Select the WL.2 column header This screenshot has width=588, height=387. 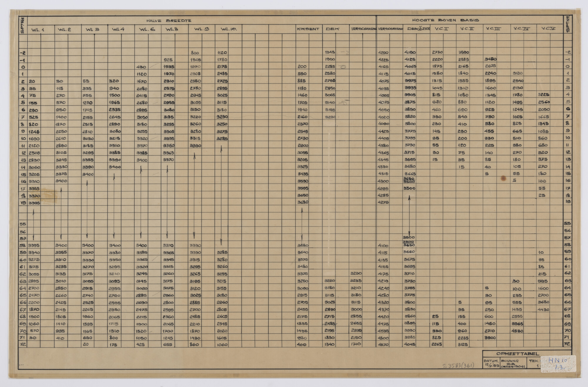point(64,29)
